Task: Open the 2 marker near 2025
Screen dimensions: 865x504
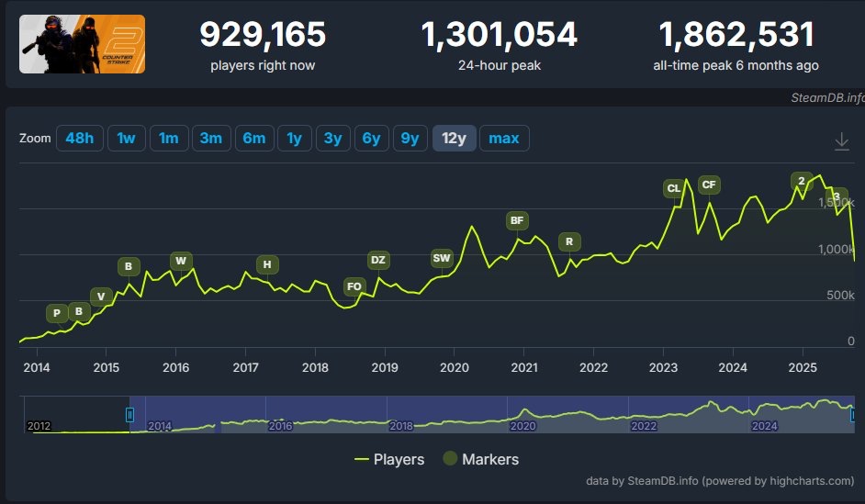Action: click(802, 181)
